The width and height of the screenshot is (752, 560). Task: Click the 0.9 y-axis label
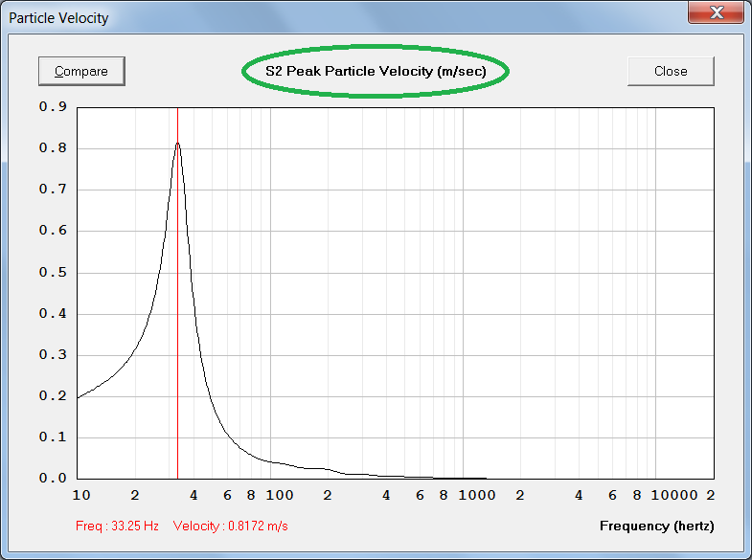click(x=53, y=106)
